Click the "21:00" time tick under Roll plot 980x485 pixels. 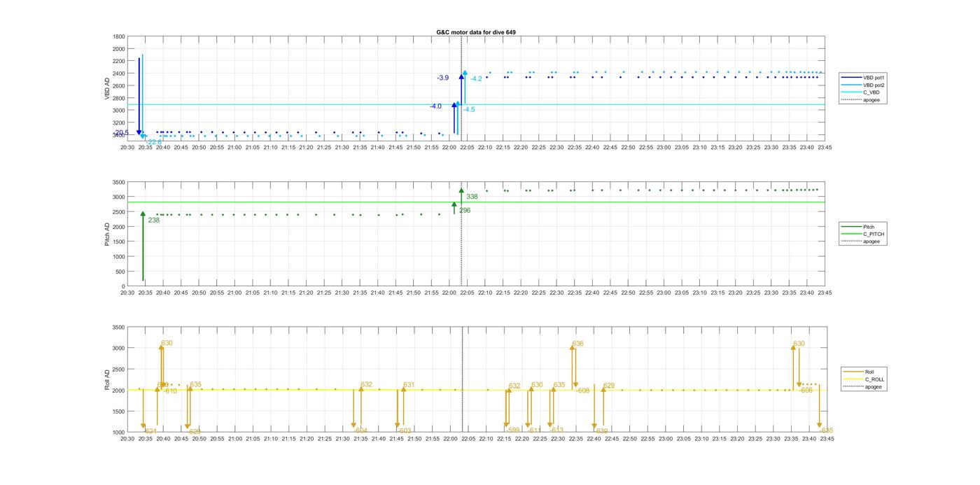tap(234, 439)
